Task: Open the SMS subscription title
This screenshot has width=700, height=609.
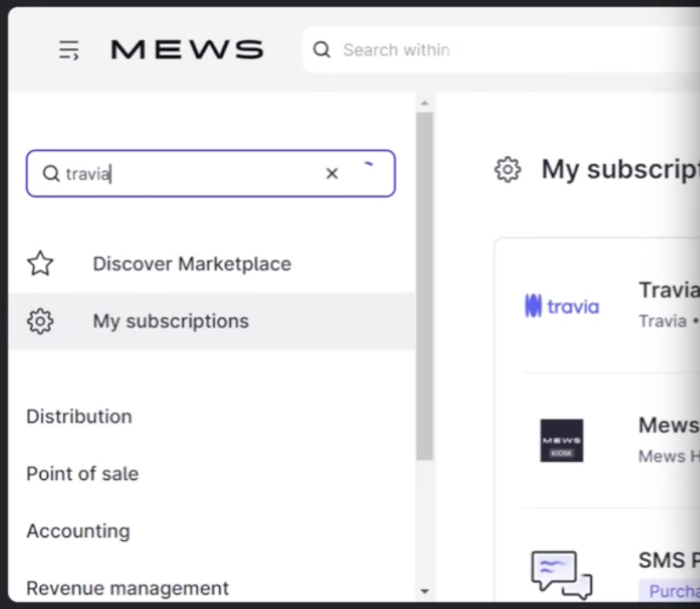Action: click(669, 560)
